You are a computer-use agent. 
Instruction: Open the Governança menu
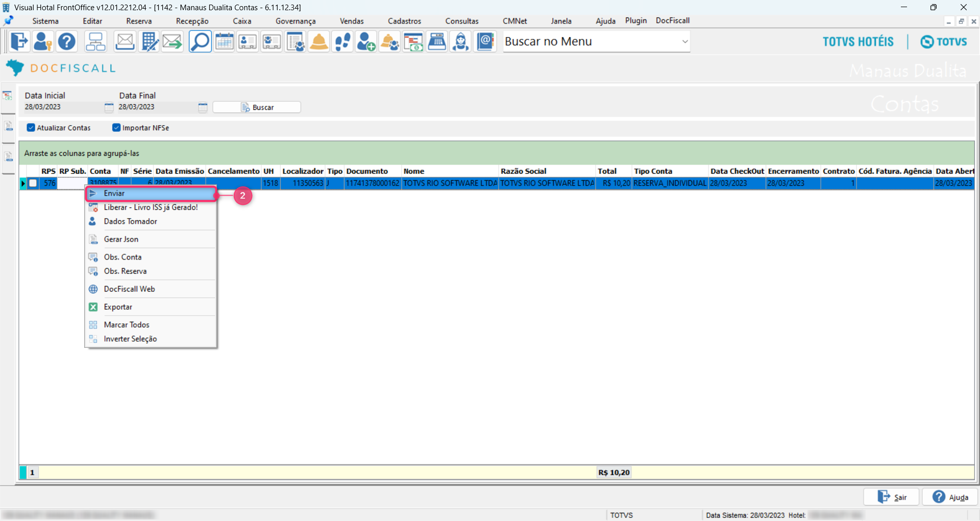coord(296,21)
